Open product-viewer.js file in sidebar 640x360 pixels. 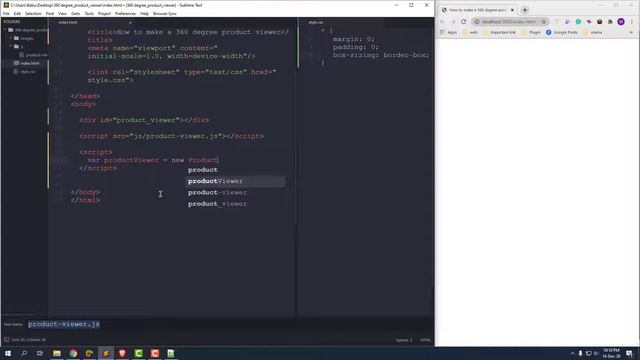click(34, 55)
